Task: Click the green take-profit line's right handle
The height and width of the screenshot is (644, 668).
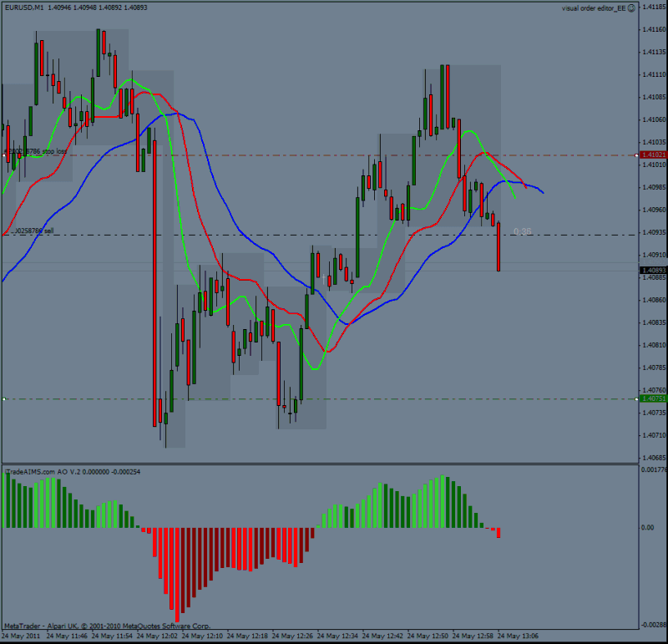Action: pyautogui.click(x=636, y=399)
